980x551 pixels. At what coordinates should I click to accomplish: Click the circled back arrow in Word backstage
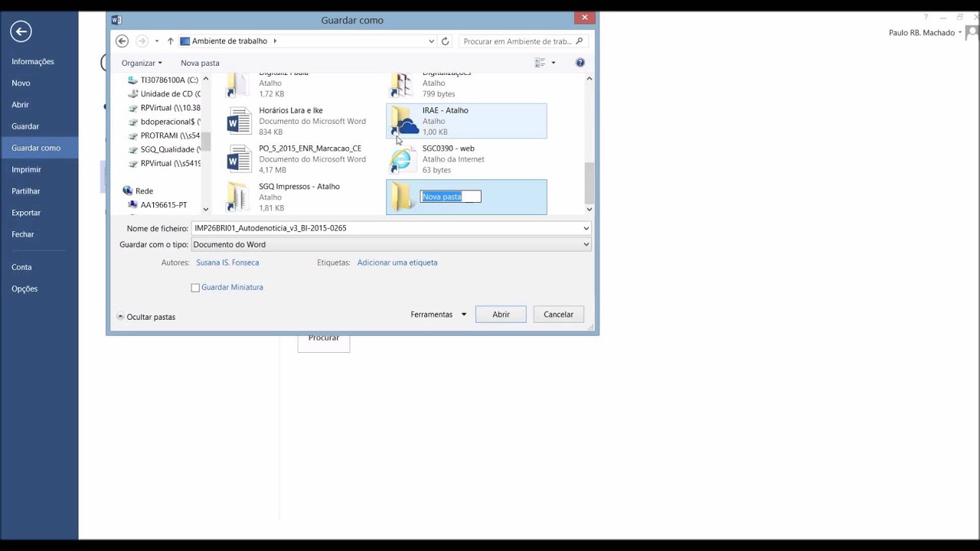point(21,31)
